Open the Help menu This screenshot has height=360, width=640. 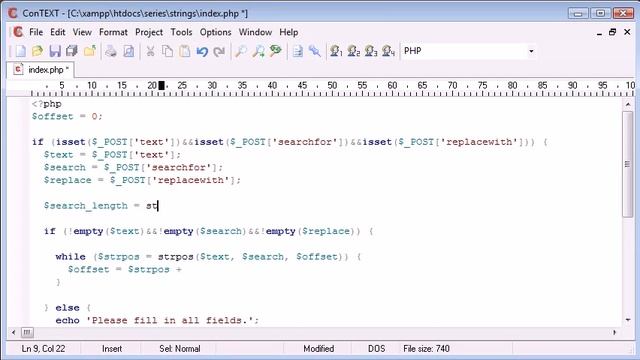(289, 32)
